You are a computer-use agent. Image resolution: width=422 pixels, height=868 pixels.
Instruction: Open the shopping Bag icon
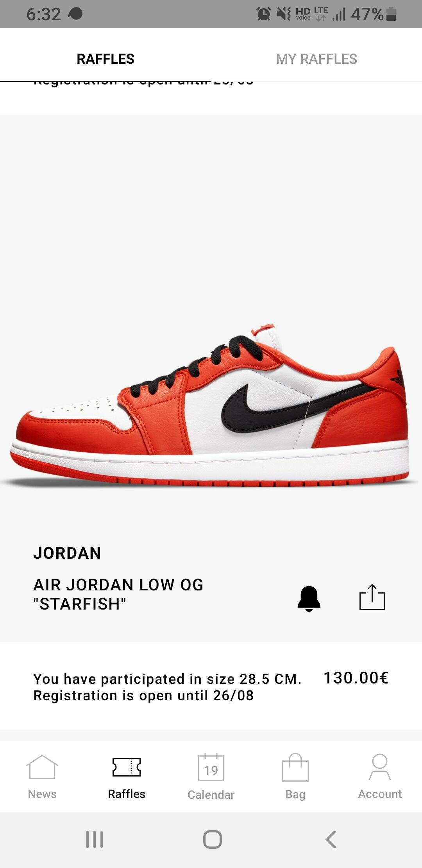[x=295, y=767]
